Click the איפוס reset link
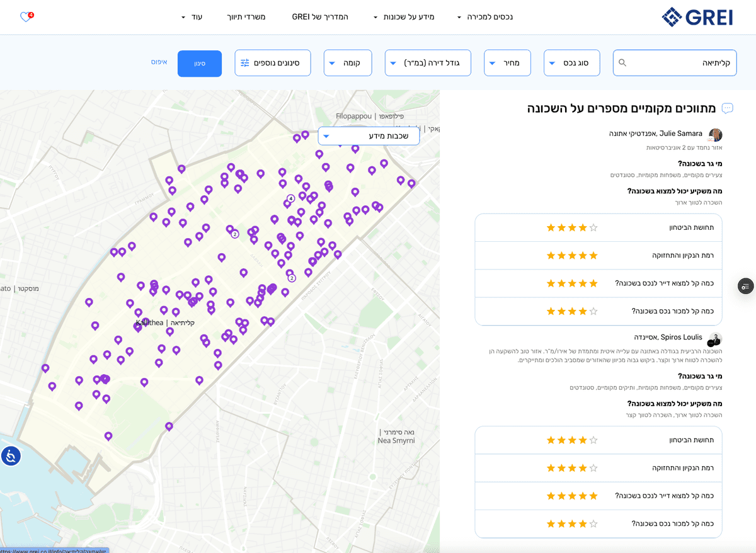The image size is (756, 553). coord(159,62)
